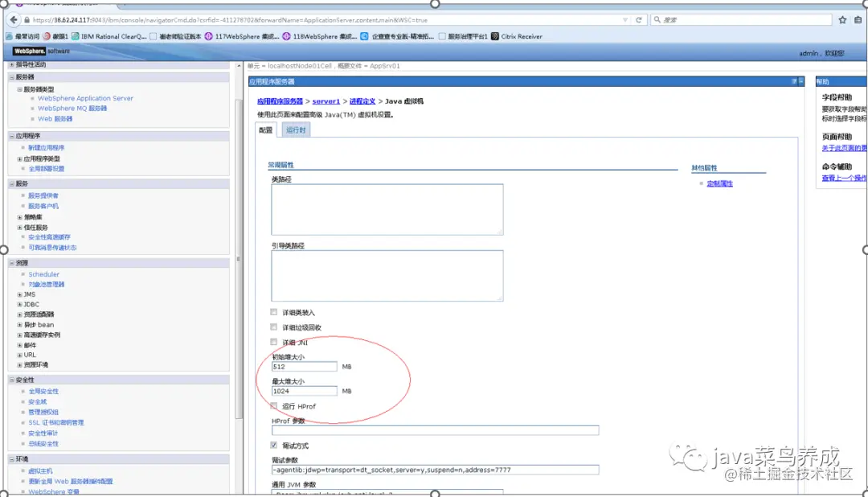Open 服务提供者 link

43,195
